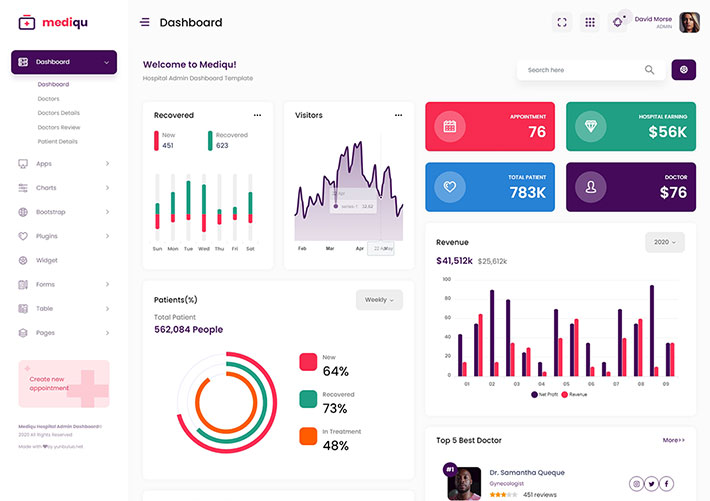Open Twitter icon for Dr. Samantha Queque
The image size is (710, 501).
[x=651, y=484]
